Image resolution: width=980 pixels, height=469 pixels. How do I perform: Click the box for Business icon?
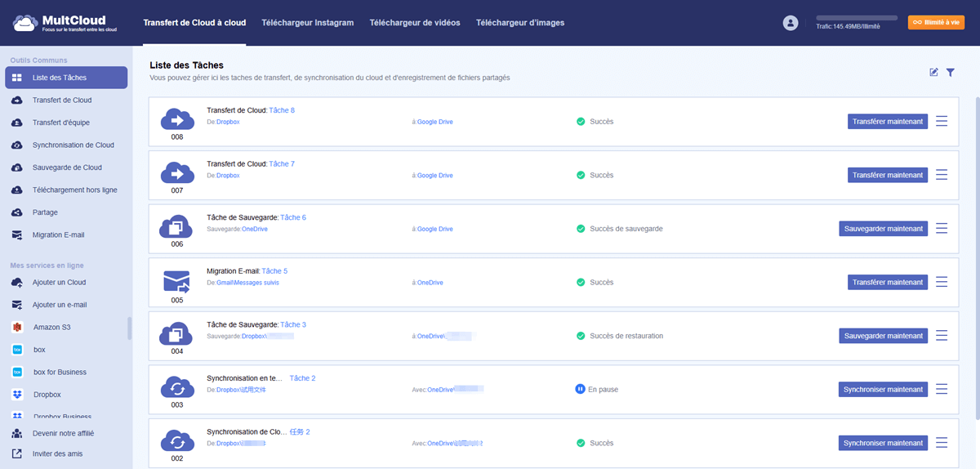click(17, 372)
